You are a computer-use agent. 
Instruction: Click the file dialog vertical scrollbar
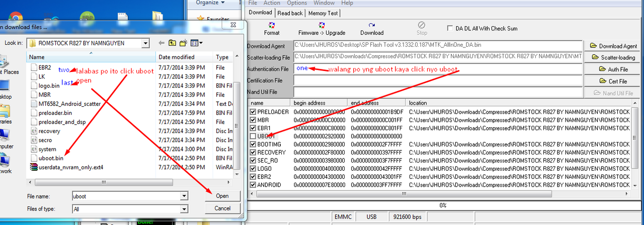click(x=237, y=119)
